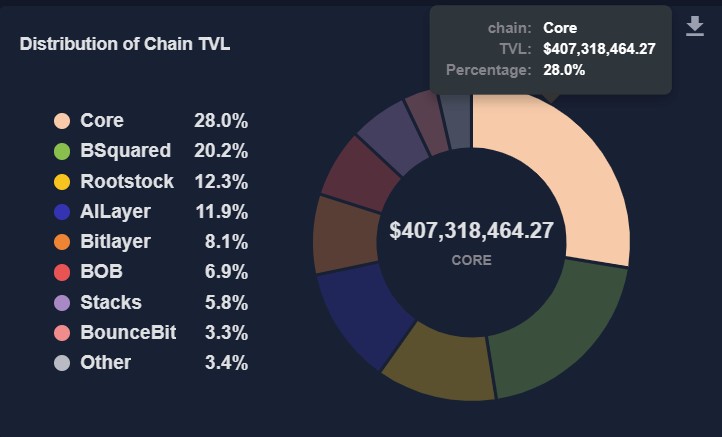Click the Bitlayer legend label
The image size is (722, 437).
115,242
